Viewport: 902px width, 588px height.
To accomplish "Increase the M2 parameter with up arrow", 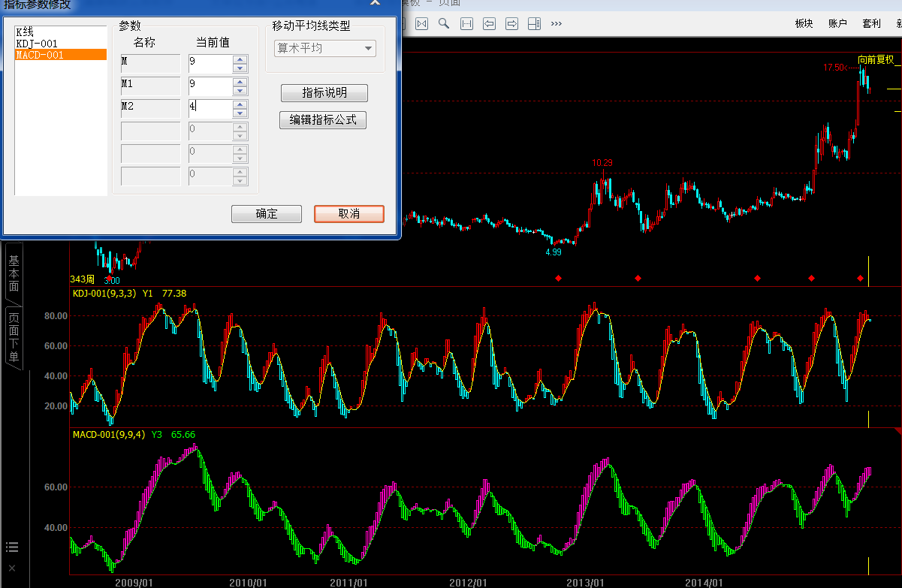I will click(x=240, y=104).
